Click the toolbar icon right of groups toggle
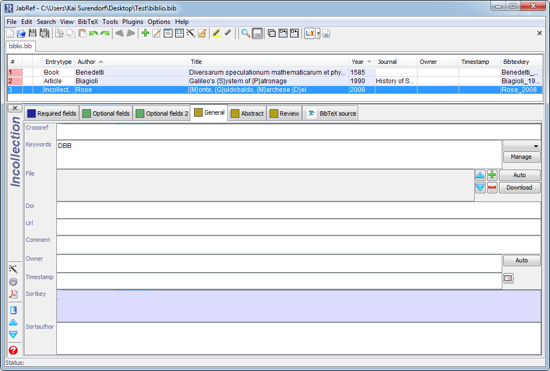The width and height of the screenshot is (550, 371). (283, 34)
